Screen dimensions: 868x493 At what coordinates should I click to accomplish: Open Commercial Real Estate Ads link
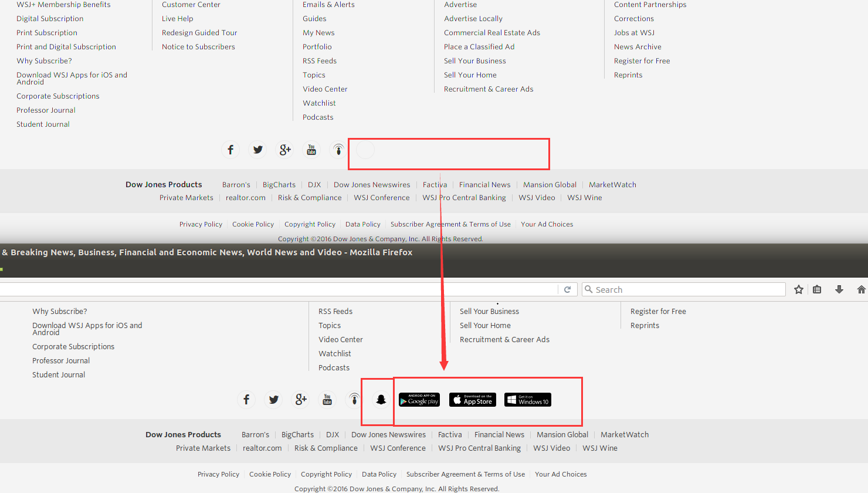tap(492, 33)
